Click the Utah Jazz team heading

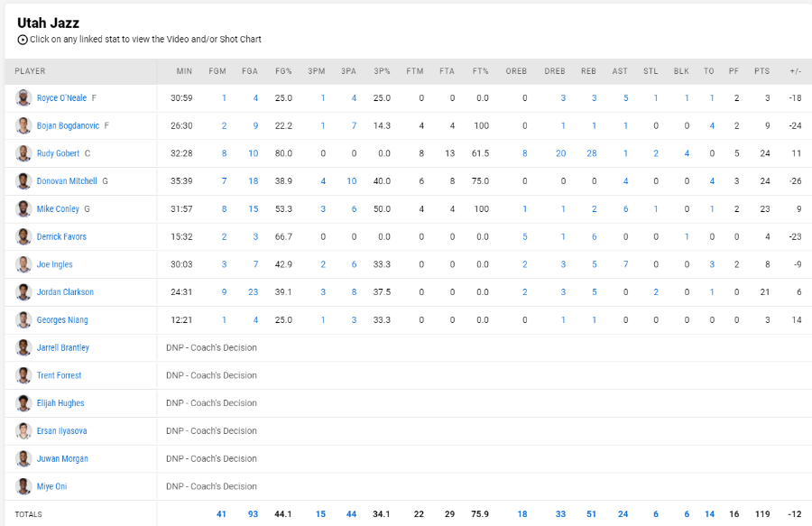[x=48, y=23]
